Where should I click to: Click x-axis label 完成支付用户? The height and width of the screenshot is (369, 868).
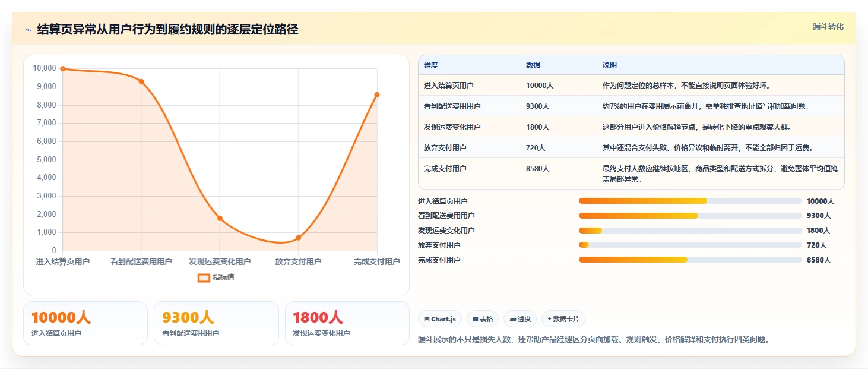(x=377, y=261)
